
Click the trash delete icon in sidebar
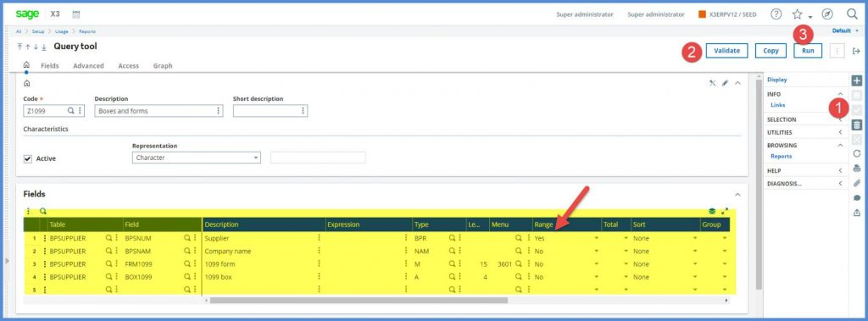click(x=856, y=125)
